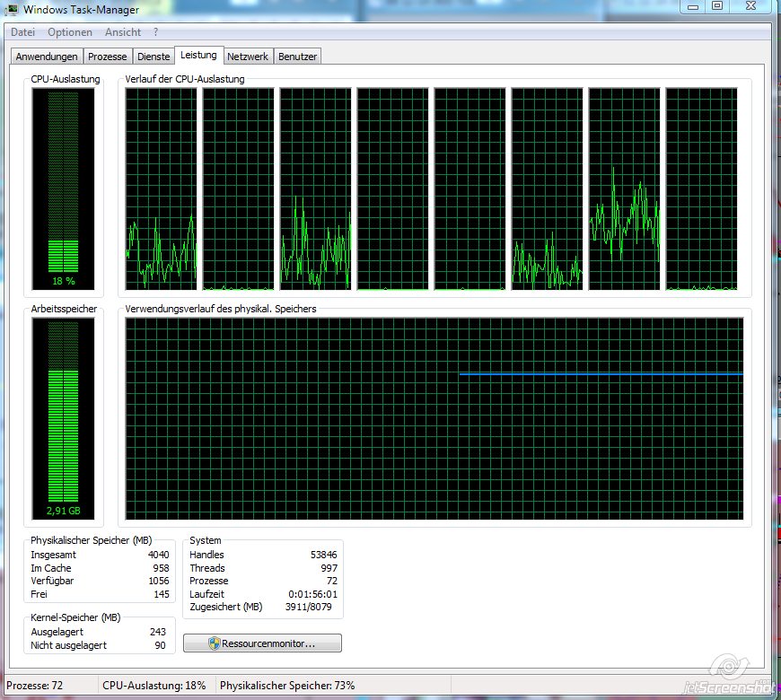Switch to the Prozesse tab

coord(108,57)
